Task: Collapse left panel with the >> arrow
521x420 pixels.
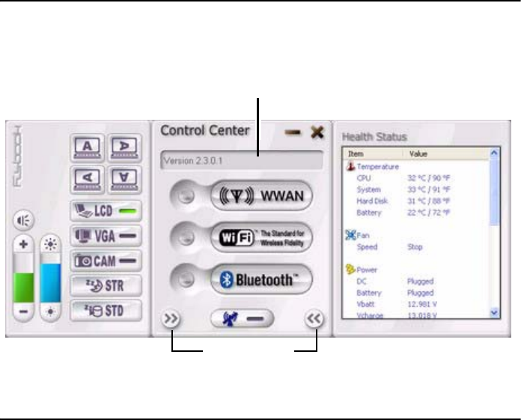Action: point(171,319)
